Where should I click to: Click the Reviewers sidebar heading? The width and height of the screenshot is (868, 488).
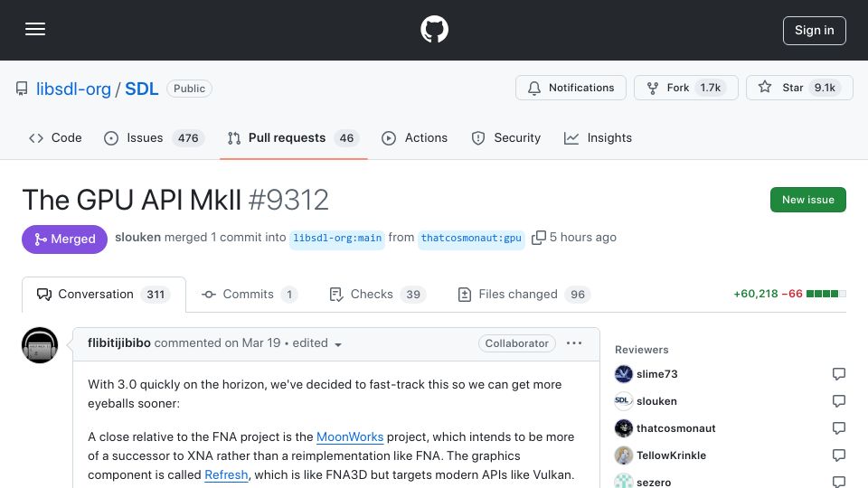(x=642, y=350)
